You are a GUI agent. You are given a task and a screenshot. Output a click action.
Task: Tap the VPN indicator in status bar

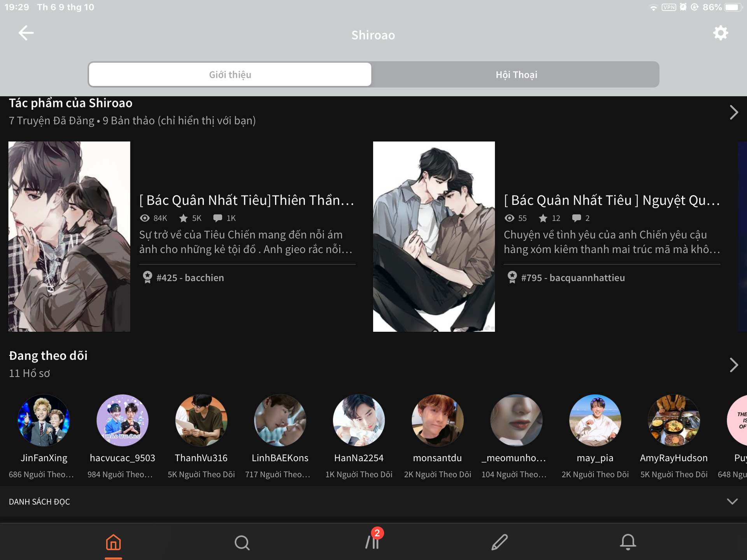669,7
